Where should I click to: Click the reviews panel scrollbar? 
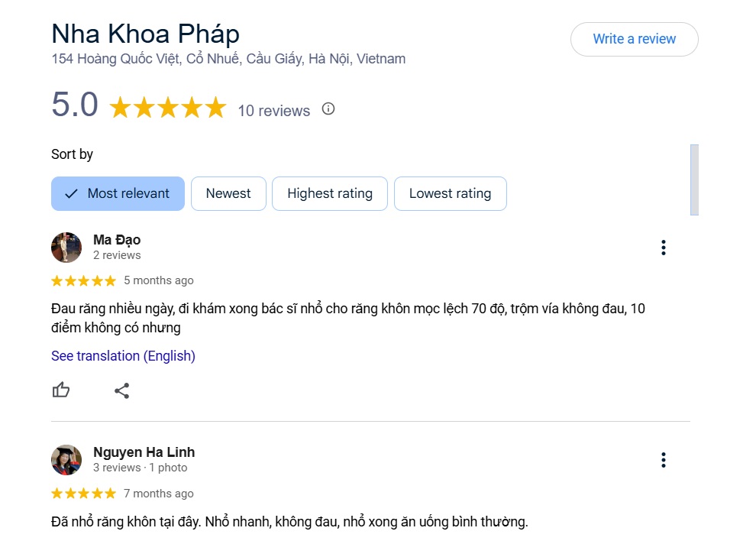point(694,180)
